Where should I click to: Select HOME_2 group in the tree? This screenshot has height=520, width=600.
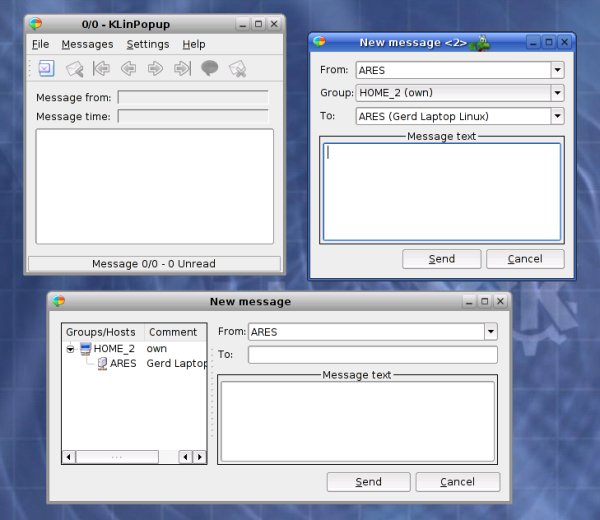114,349
